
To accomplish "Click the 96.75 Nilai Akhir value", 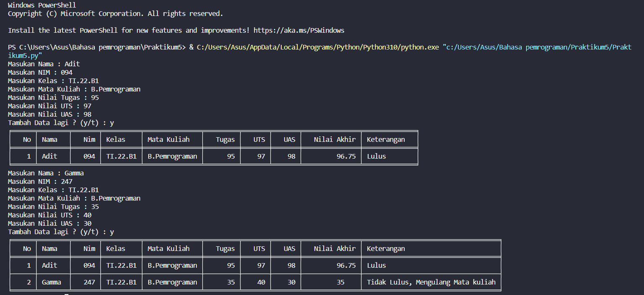I will click(x=347, y=156).
